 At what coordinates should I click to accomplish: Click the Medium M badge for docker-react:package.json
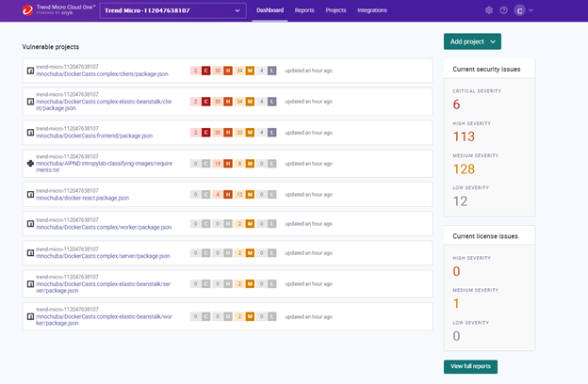pos(250,195)
